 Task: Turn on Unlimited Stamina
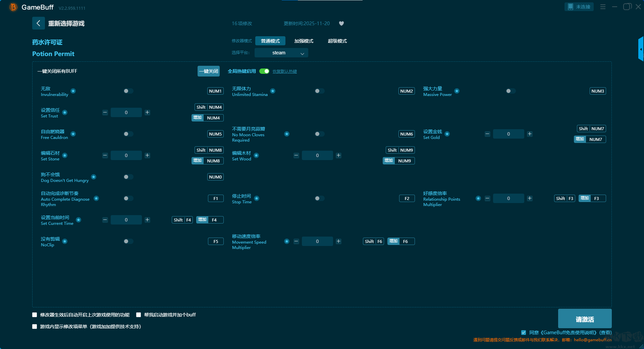[319, 91]
